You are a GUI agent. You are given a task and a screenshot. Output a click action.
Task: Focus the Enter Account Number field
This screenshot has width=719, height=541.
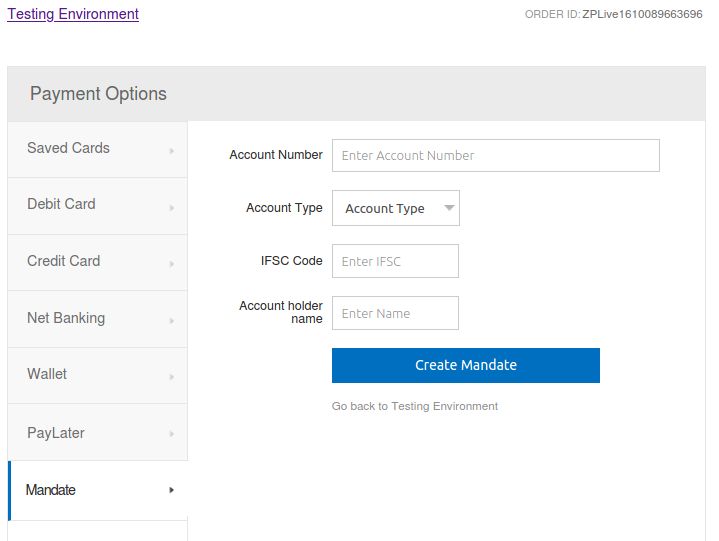pos(495,155)
